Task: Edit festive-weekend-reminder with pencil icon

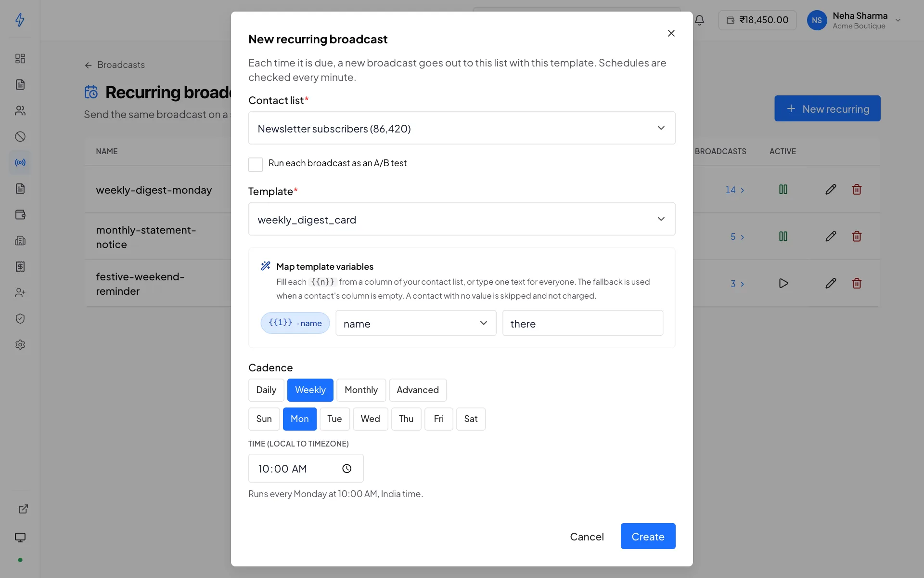Action: 831,283
